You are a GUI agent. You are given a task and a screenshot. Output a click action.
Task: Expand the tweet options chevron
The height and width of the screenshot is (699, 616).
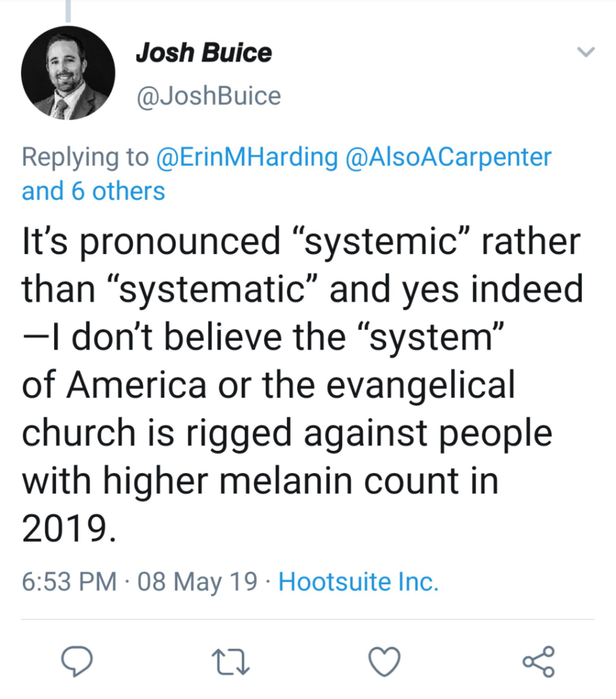coord(586,52)
